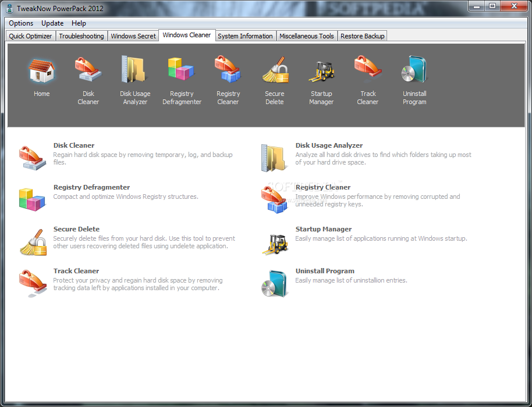Switch to the Windows Secret tab
Screen dimensions: 532x407
click(133, 36)
